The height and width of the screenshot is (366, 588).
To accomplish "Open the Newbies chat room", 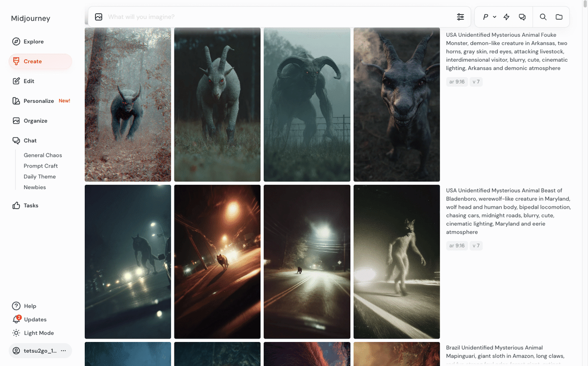I will (x=35, y=188).
